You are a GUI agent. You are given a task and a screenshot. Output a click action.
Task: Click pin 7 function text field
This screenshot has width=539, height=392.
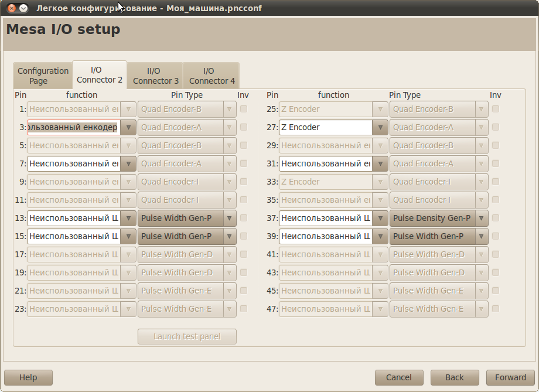[x=74, y=163]
